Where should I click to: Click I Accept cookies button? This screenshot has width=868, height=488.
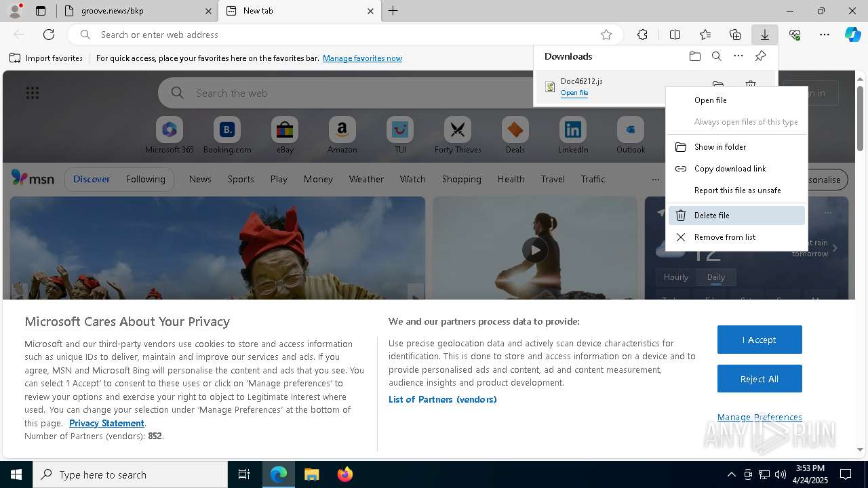tap(759, 340)
